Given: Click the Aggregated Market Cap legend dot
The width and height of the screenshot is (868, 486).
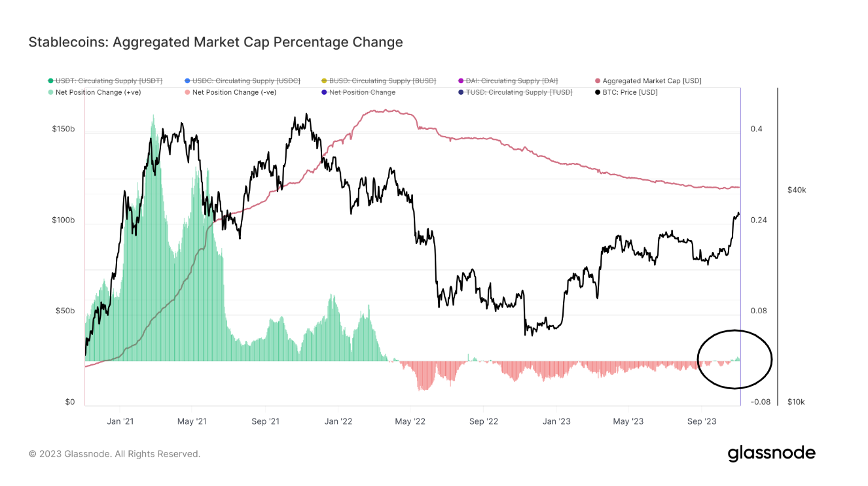Looking at the screenshot, I should pyautogui.click(x=598, y=81).
